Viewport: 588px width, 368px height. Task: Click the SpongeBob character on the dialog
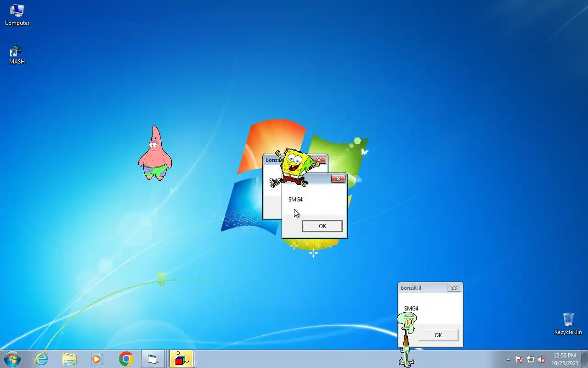[294, 168]
